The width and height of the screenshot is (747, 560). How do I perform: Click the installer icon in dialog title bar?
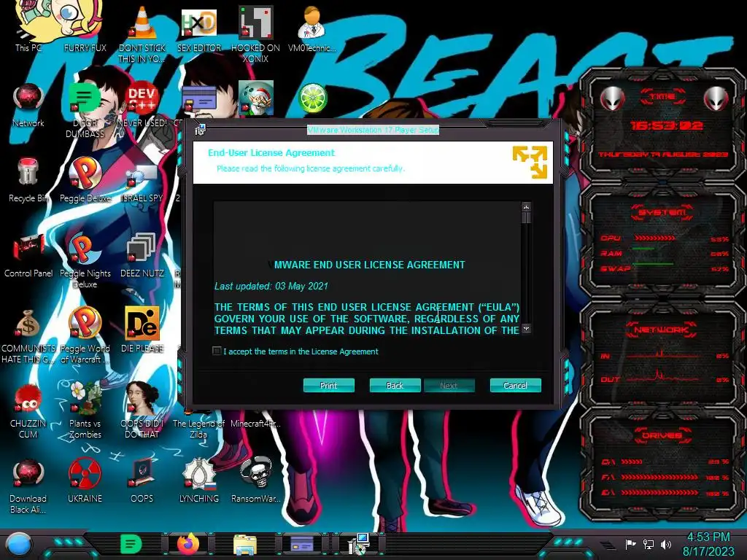pyautogui.click(x=200, y=129)
